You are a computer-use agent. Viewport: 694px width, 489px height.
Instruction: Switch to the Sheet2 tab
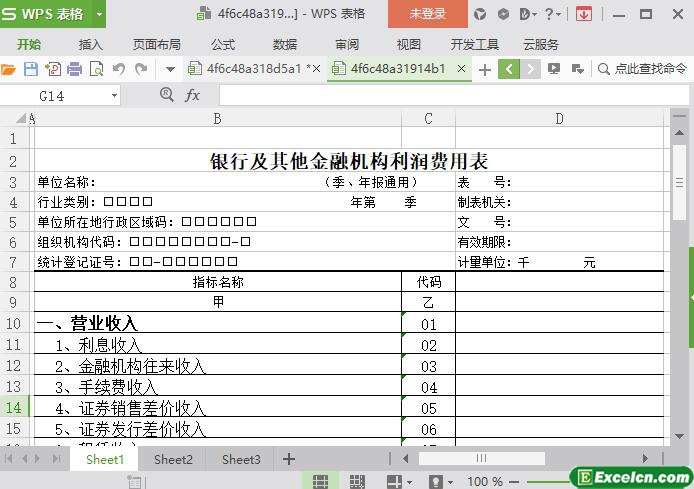click(x=173, y=459)
